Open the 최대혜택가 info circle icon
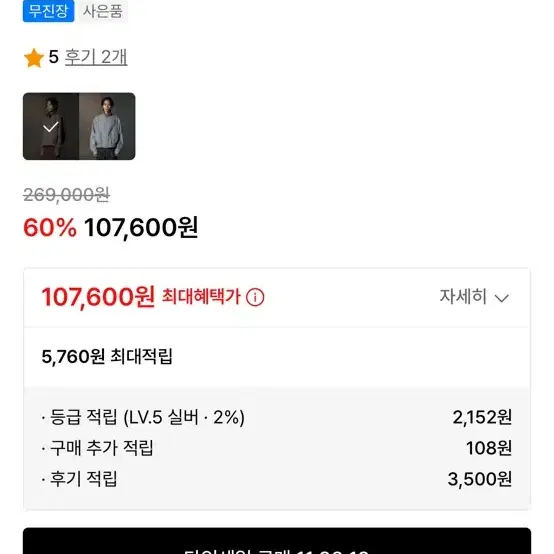Viewport: 554px width, 554px height. [x=255, y=297]
